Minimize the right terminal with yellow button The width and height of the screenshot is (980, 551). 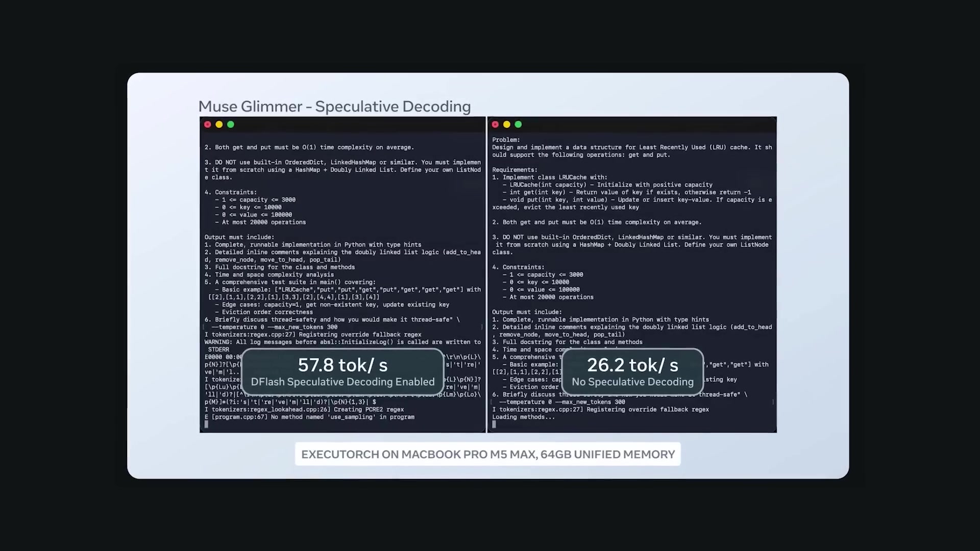click(506, 124)
